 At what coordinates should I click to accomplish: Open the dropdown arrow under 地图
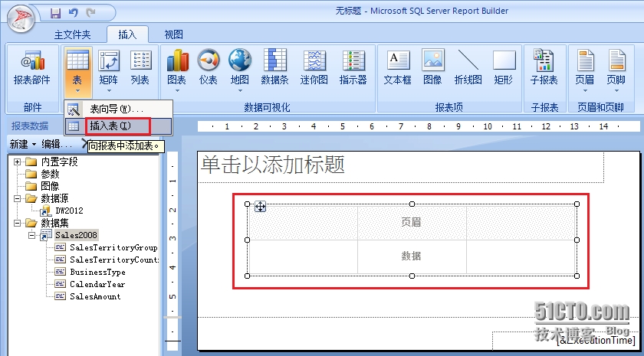point(240,91)
